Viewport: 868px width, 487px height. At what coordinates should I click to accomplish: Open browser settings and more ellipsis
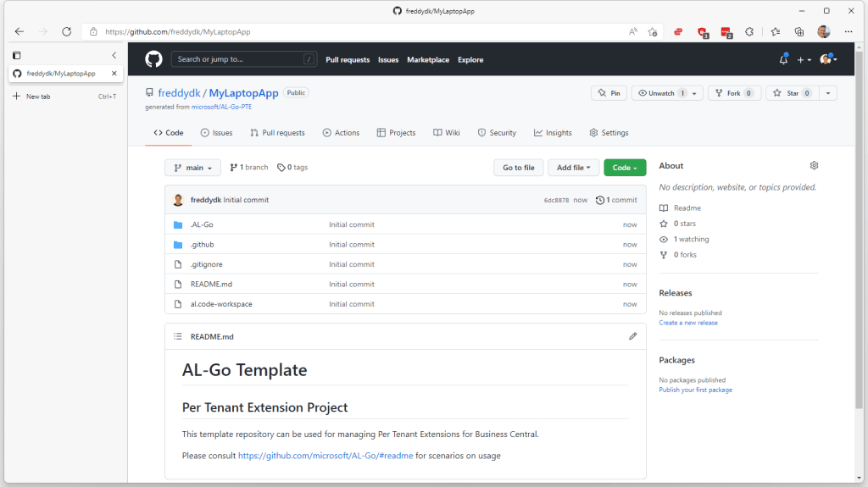(x=849, y=31)
